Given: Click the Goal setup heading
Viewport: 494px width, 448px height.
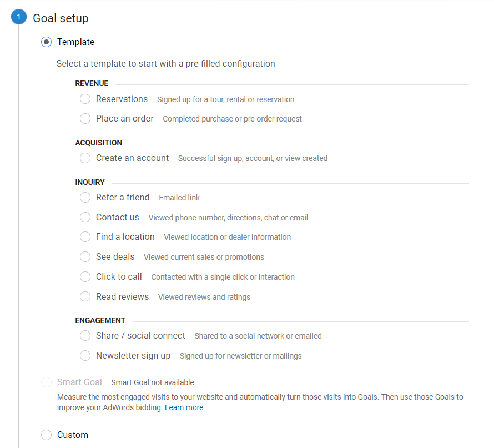Looking at the screenshot, I should click(x=61, y=18).
